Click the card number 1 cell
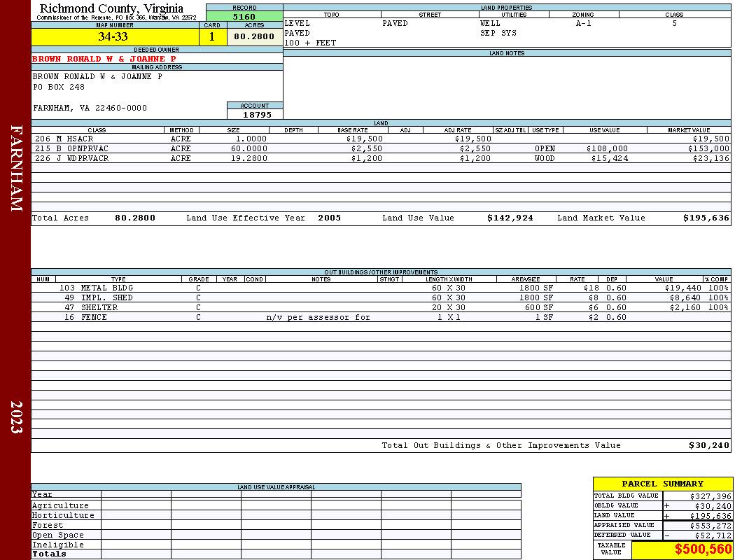 click(212, 36)
